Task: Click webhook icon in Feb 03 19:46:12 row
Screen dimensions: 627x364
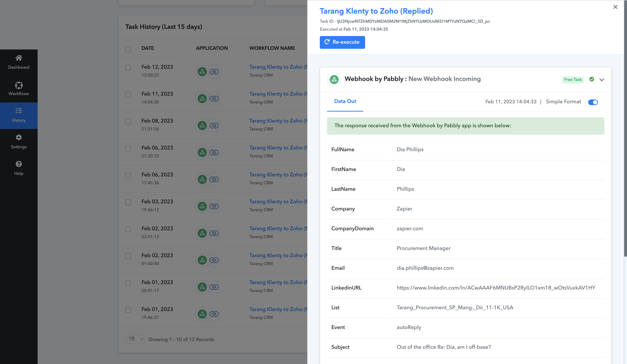Action: 202,206
